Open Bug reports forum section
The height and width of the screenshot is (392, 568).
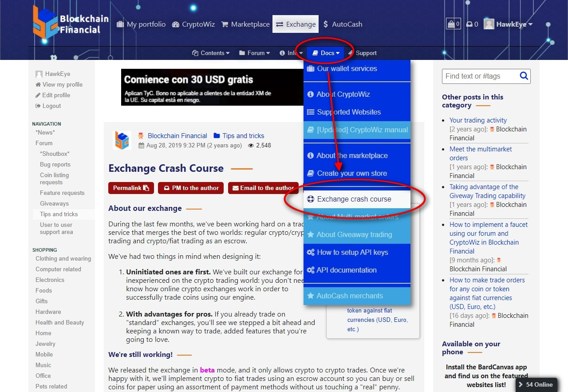(x=55, y=164)
